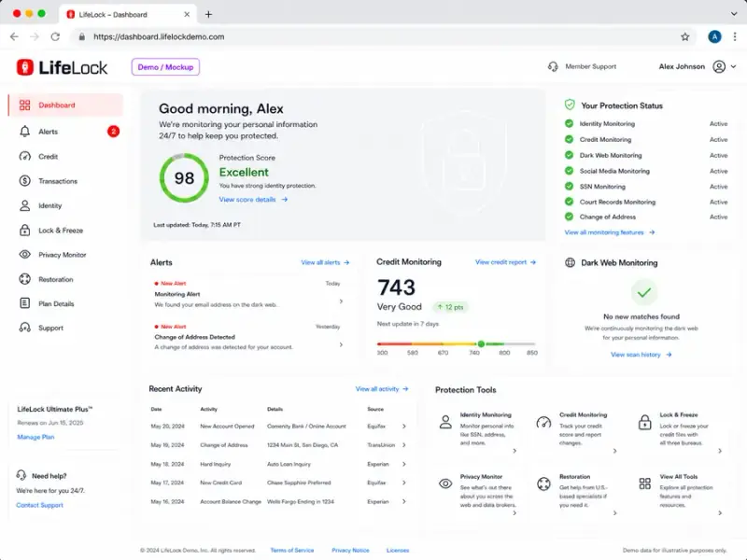Open Credit gauge icon in sidebar
Image resolution: width=747 pixels, height=560 pixels.
click(25, 156)
